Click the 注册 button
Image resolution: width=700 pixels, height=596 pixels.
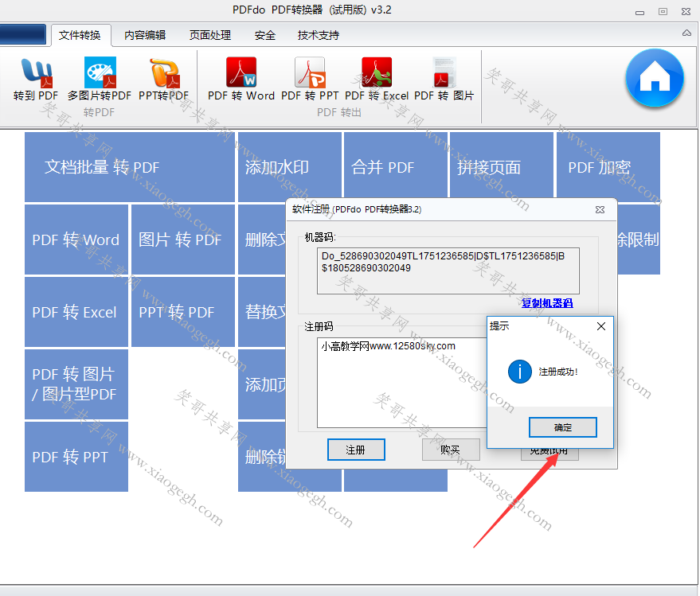coord(356,450)
